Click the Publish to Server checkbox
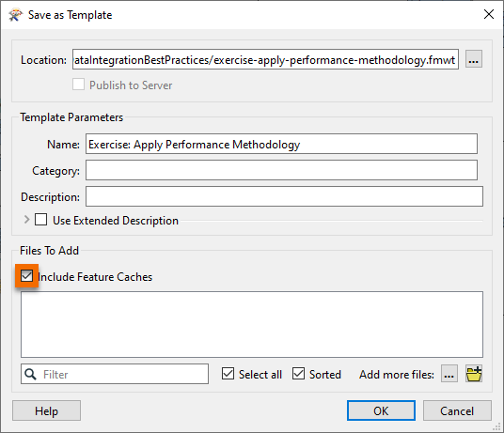The width and height of the screenshot is (504, 433). pos(78,85)
